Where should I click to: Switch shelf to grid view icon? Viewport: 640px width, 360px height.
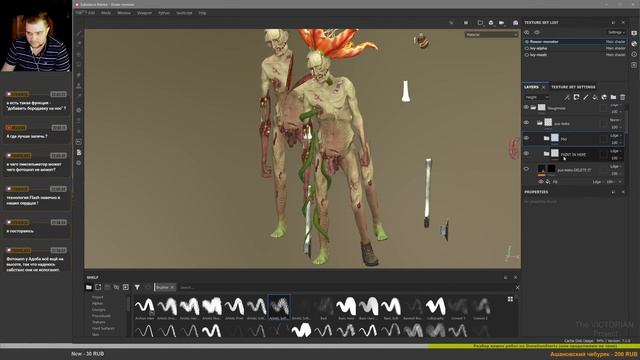(x=510, y=299)
